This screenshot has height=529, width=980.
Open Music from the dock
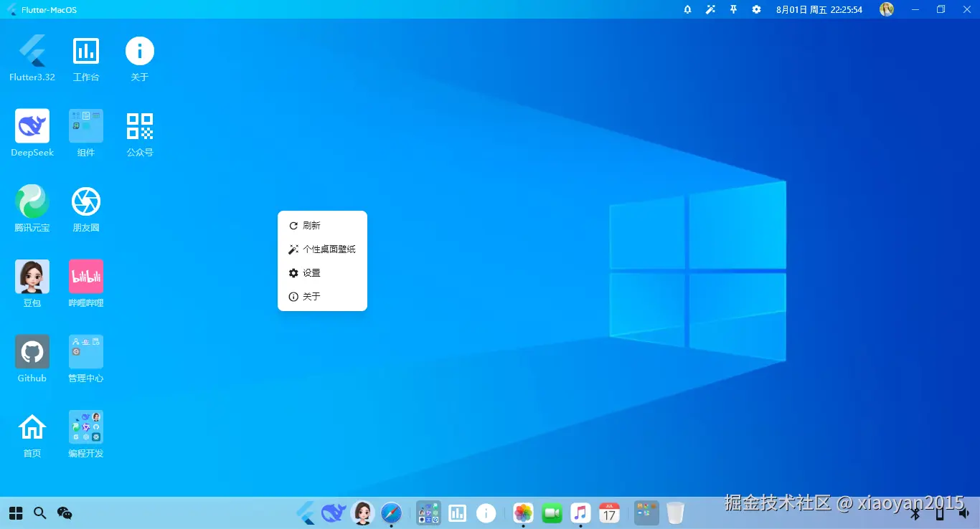pyautogui.click(x=580, y=513)
